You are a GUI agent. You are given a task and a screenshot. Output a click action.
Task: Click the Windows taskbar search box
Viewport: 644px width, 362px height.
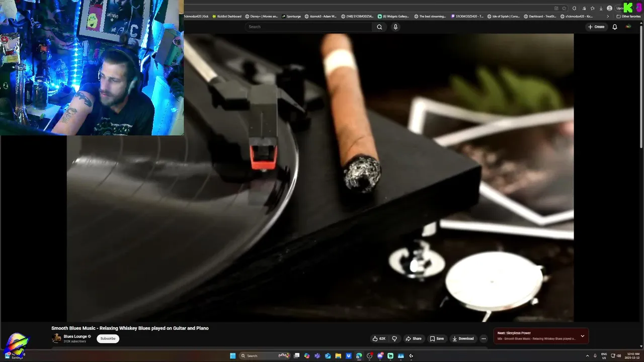tap(265, 356)
